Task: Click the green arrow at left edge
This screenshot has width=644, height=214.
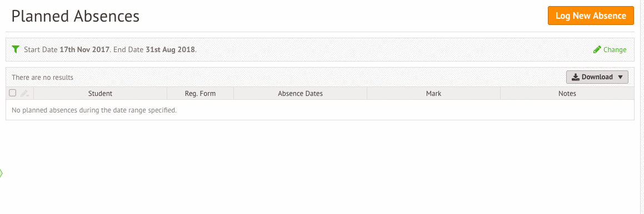Action: point(1,173)
